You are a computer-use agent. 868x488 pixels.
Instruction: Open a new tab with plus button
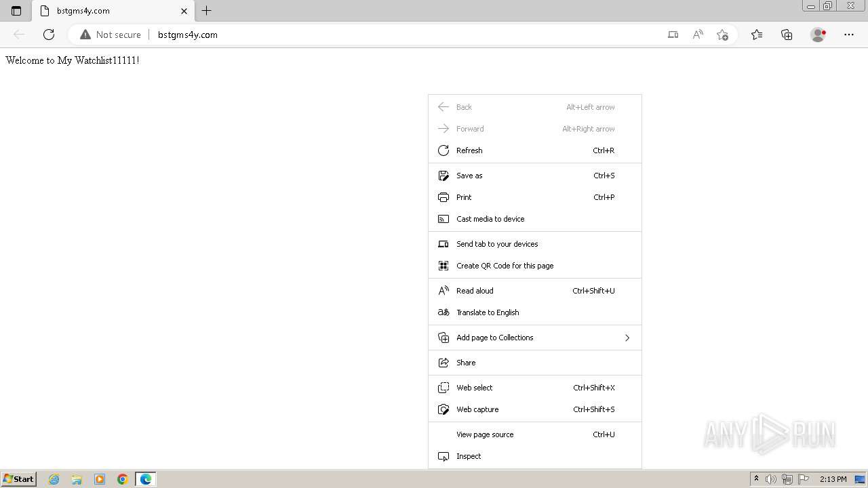tap(207, 11)
